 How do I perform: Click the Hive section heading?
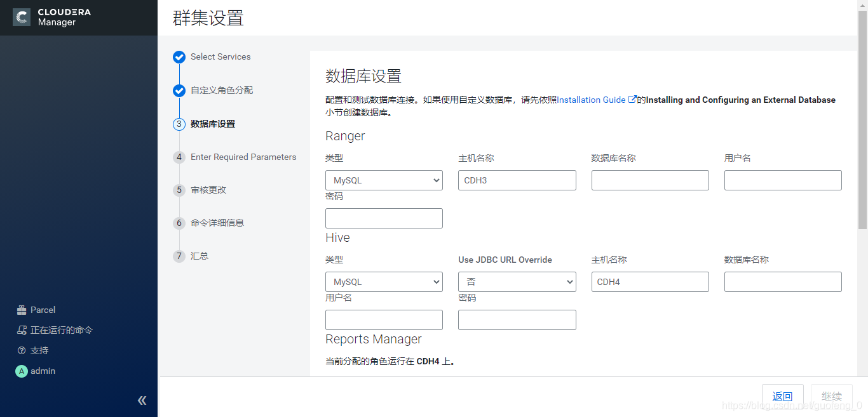coord(337,237)
